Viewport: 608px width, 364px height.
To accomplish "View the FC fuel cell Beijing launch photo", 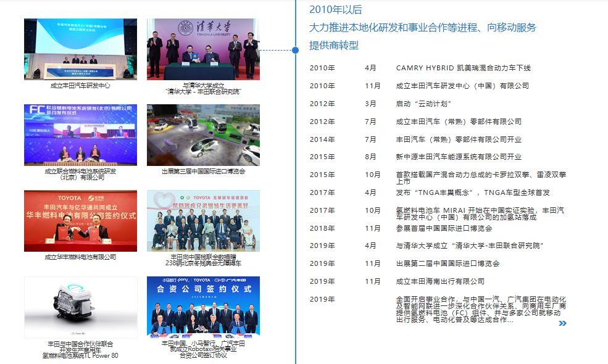I will [x=80, y=134].
